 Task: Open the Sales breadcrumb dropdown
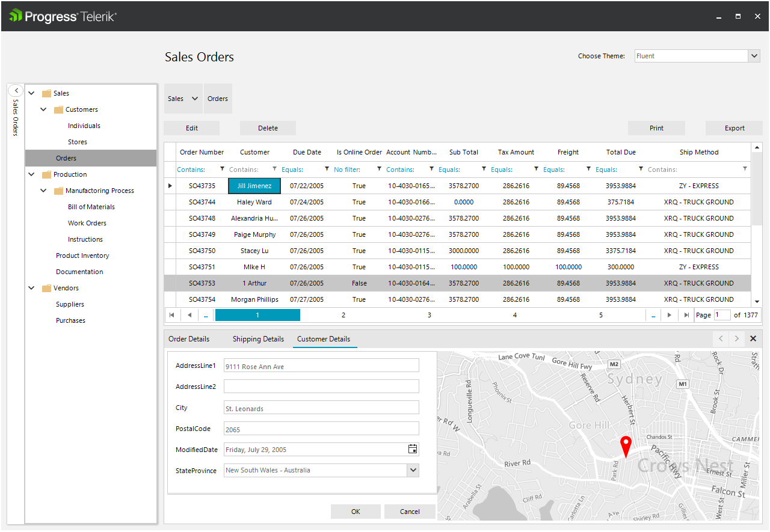194,98
